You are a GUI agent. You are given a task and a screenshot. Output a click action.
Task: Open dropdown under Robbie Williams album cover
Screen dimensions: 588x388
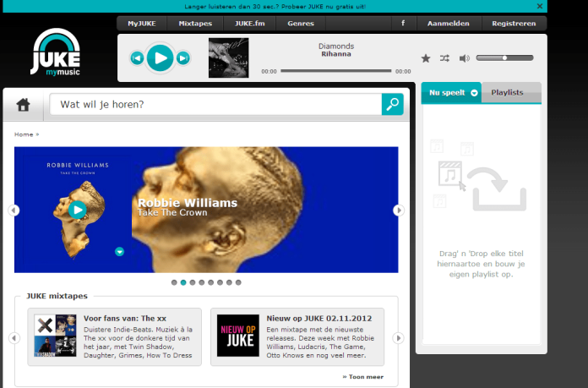[120, 251]
